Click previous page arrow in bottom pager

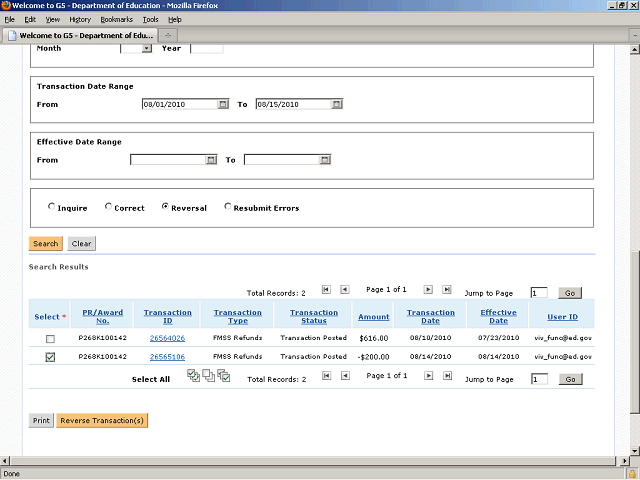(345, 377)
